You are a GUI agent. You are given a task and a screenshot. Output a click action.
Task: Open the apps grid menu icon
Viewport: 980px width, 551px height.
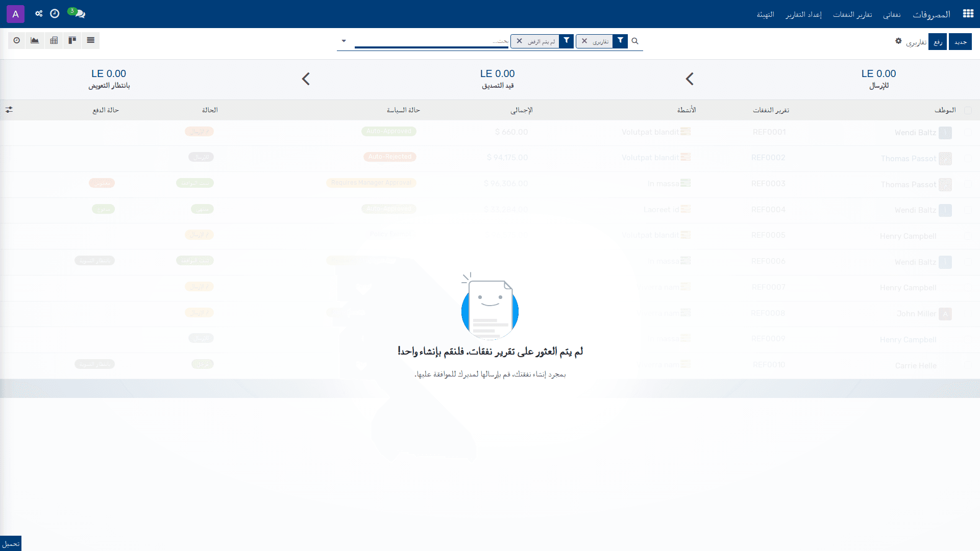[968, 14]
